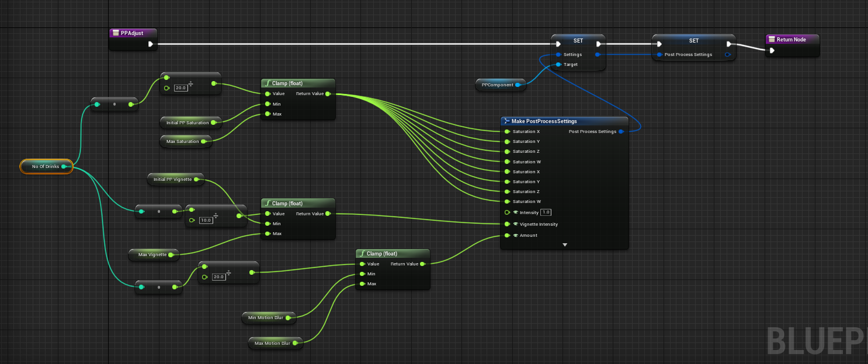
Task: Click exec output pin of SET with Target
Action: coord(598,44)
